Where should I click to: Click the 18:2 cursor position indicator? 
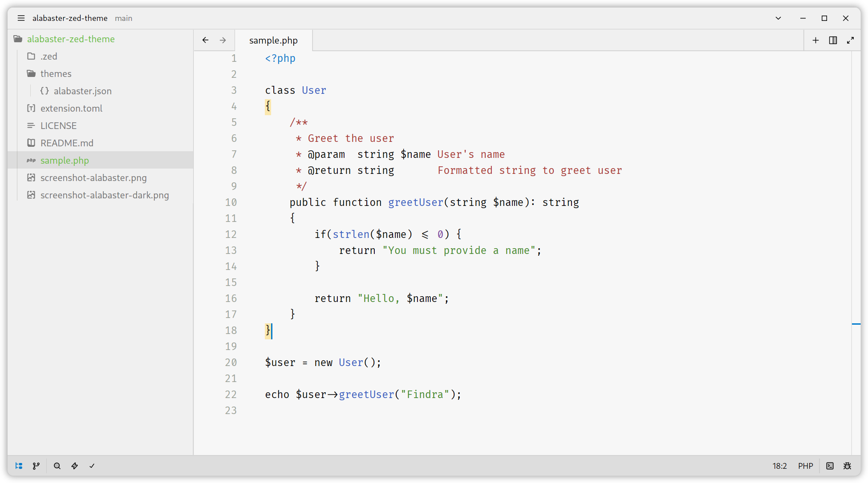pyautogui.click(x=779, y=466)
